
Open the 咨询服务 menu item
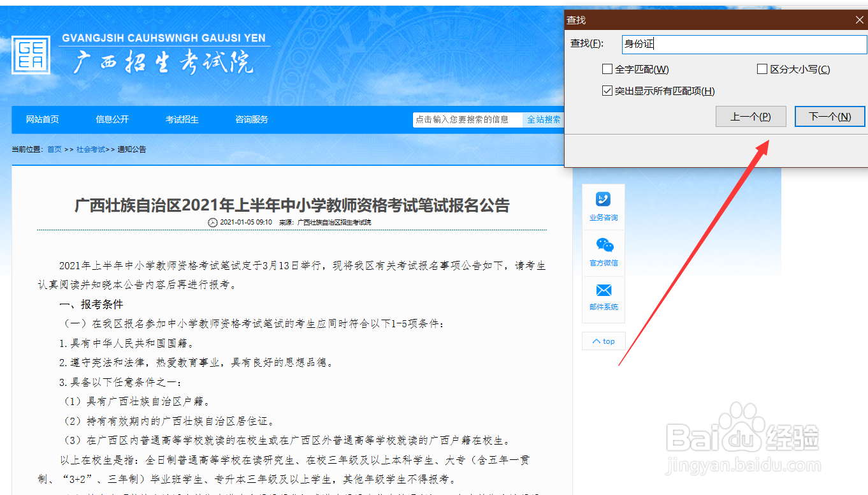point(252,119)
